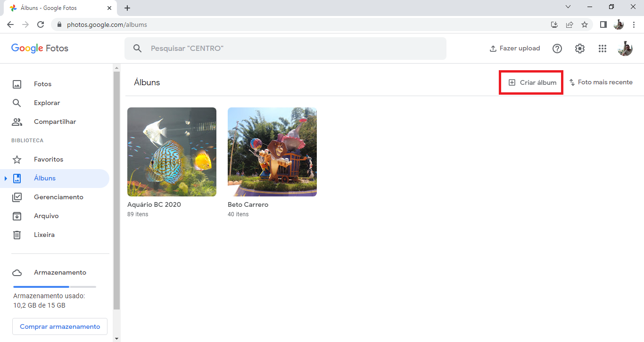The height and width of the screenshot is (342, 644).
Task: Select Álbuns in the sidebar
Action: [55, 178]
